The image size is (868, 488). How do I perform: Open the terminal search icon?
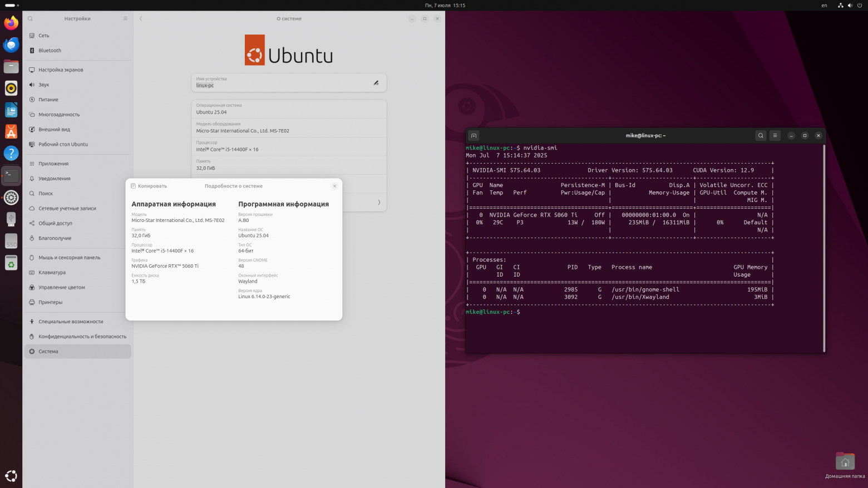coord(761,135)
